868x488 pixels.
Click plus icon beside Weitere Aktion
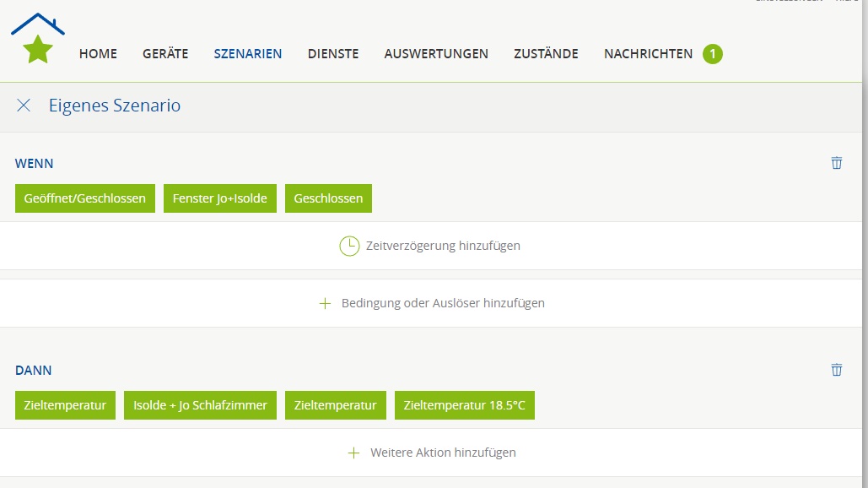point(353,453)
